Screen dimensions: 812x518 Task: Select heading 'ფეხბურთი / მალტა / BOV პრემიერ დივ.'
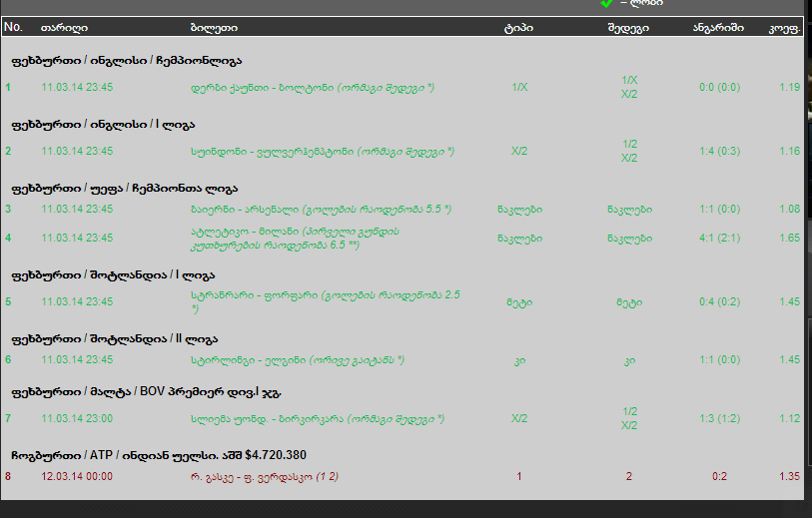(146, 392)
